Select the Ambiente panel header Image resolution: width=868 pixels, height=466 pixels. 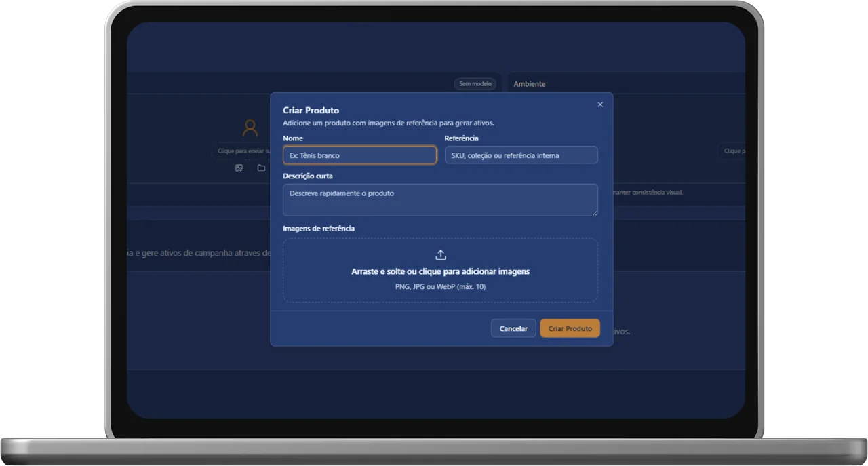530,84
